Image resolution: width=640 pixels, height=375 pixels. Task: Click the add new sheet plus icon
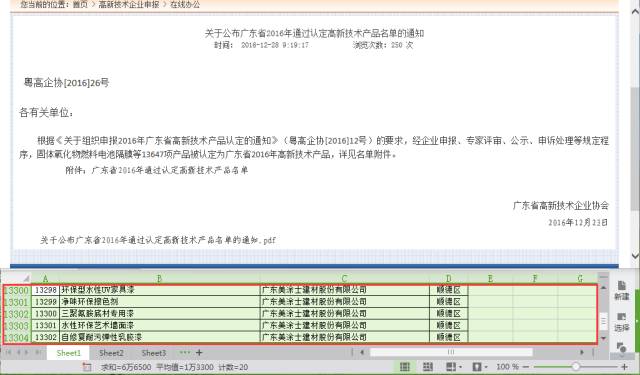[x=199, y=353]
